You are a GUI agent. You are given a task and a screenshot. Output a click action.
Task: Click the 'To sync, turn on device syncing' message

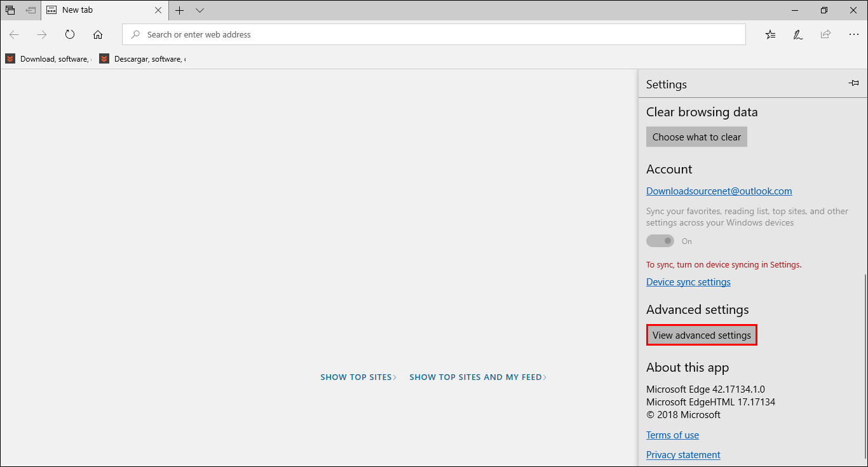(724, 264)
